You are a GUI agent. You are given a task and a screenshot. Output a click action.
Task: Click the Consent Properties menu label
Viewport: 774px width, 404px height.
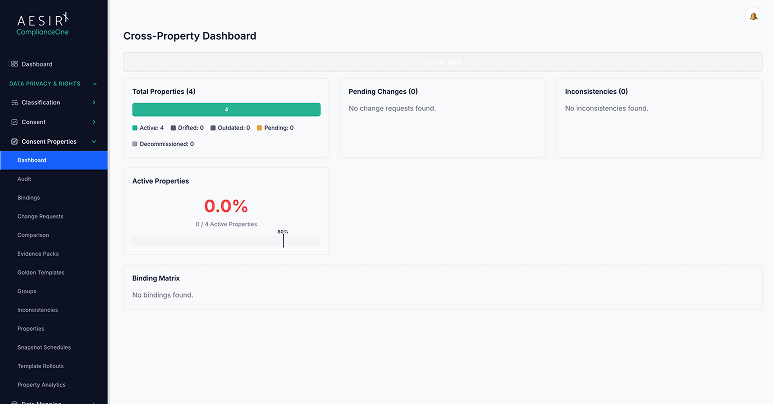(x=49, y=142)
